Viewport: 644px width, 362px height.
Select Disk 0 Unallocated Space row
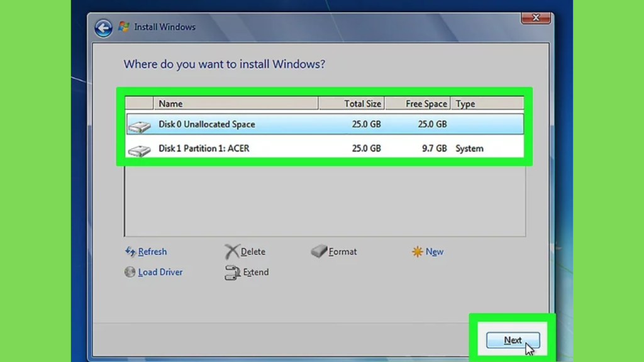point(325,124)
